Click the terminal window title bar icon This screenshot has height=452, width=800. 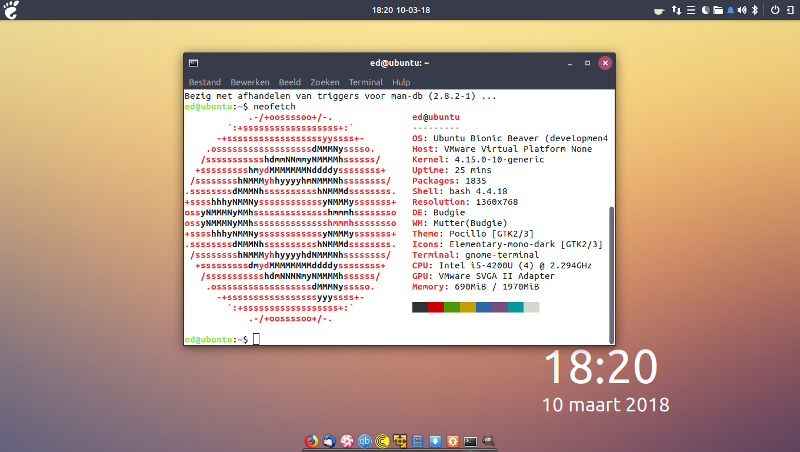click(x=193, y=63)
